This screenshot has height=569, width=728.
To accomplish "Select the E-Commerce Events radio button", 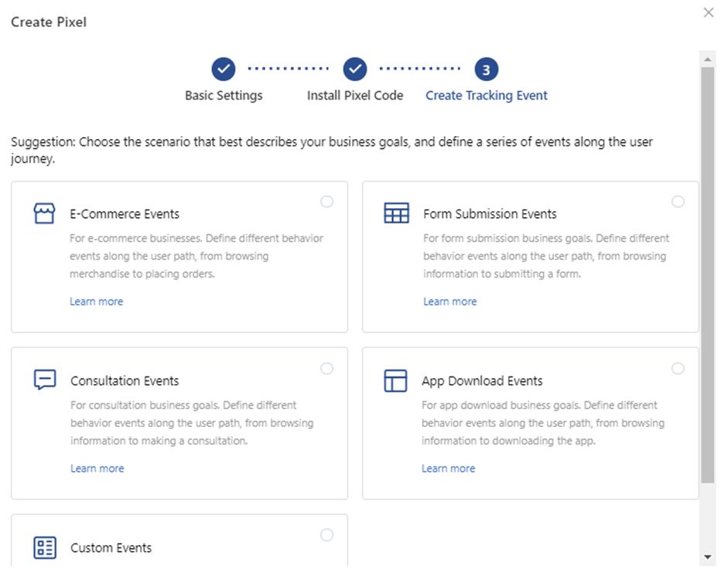I will point(326,202).
